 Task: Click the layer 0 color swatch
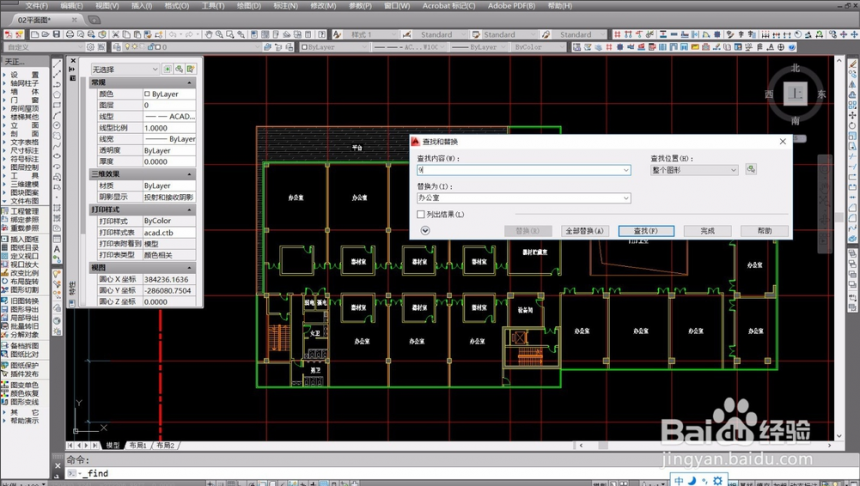[x=157, y=47]
